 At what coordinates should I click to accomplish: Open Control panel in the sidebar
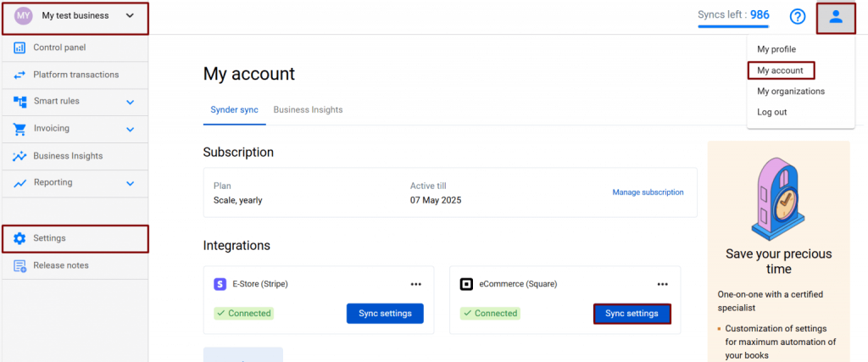click(x=75, y=47)
